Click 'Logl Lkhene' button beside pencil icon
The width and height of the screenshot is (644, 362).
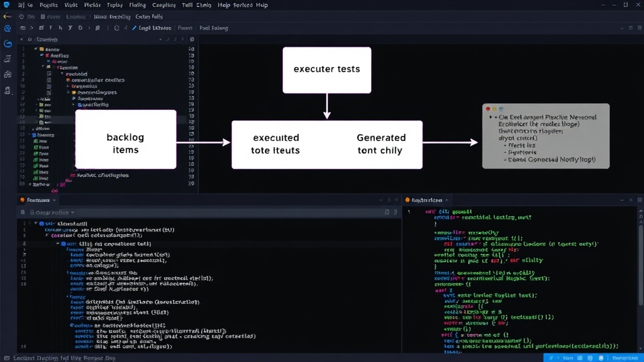pyautogui.click(x=155, y=28)
